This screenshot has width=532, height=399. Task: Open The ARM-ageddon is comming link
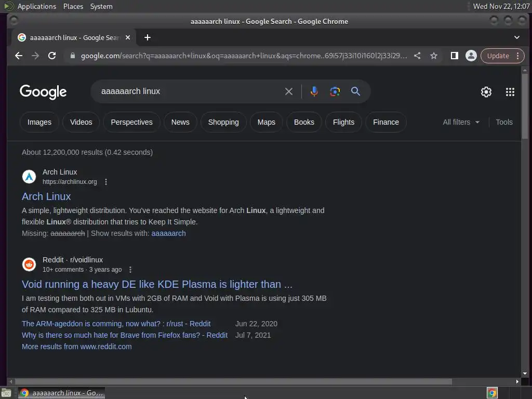(116, 324)
